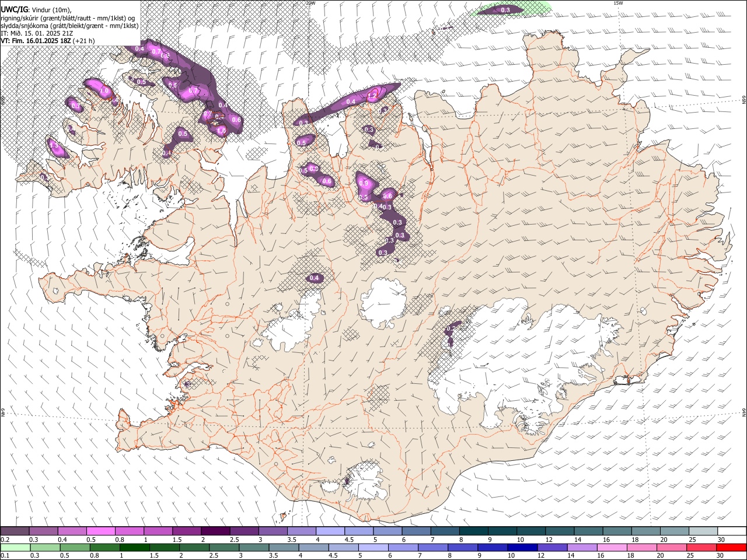
Task: Click the bright red swatch ending the lower legend
Action: click(x=732, y=547)
